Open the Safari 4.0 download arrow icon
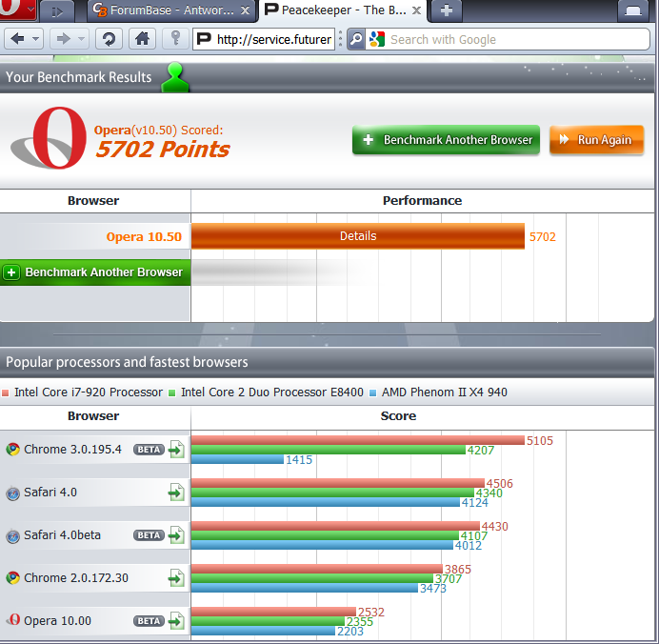This screenshot has height=644, width=659. pos(176,493)
